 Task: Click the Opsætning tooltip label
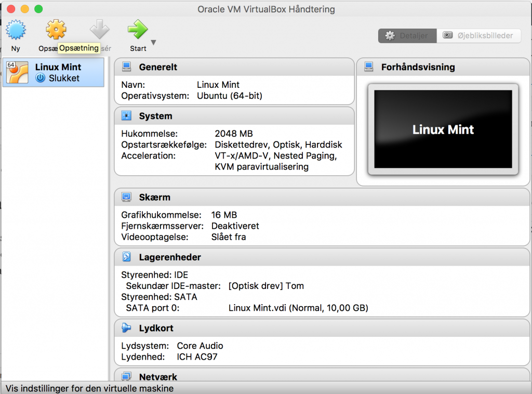click(79, 48)
